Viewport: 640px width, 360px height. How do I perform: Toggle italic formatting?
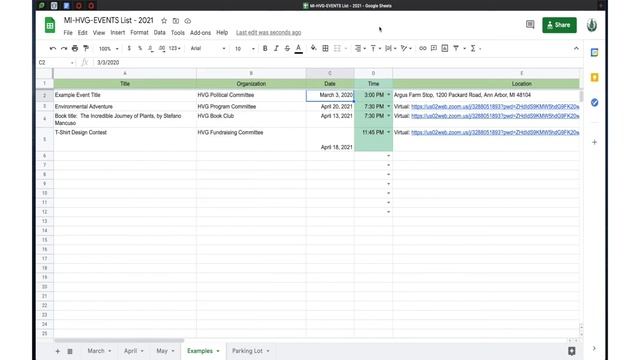[x=276, y=48]
